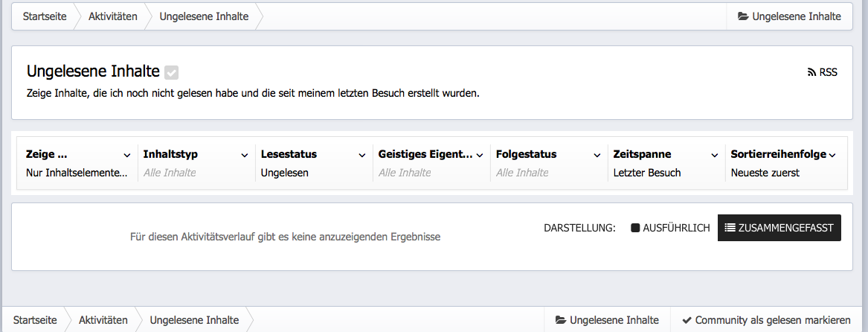Click the RSS feed icon
868x332 pixels.
pos(812,73)
